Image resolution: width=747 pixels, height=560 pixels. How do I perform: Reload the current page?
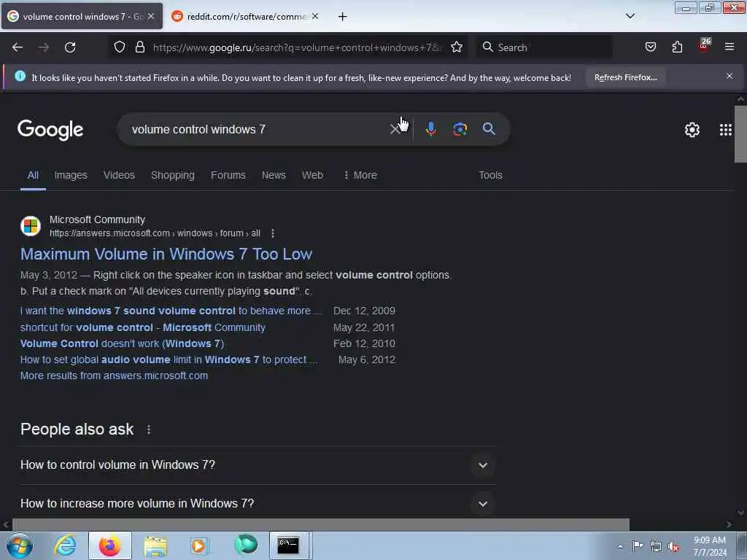pos(70,47)
